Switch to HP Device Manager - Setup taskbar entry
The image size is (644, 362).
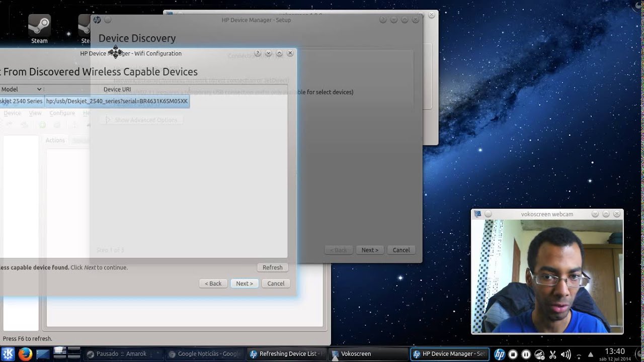(450, 354)
